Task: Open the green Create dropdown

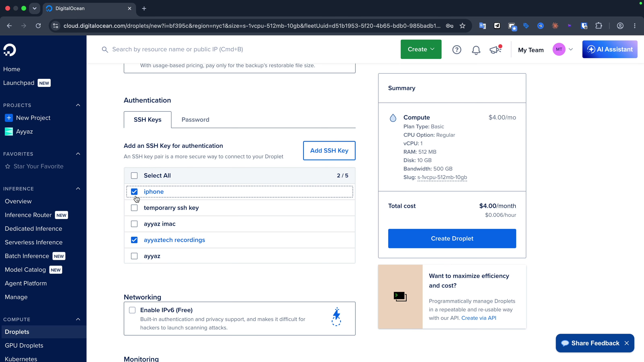Action: (x=421, y=49)
